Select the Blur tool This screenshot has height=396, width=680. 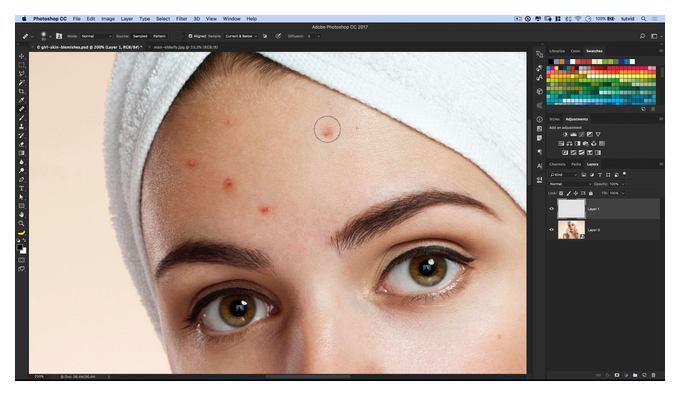21,162
